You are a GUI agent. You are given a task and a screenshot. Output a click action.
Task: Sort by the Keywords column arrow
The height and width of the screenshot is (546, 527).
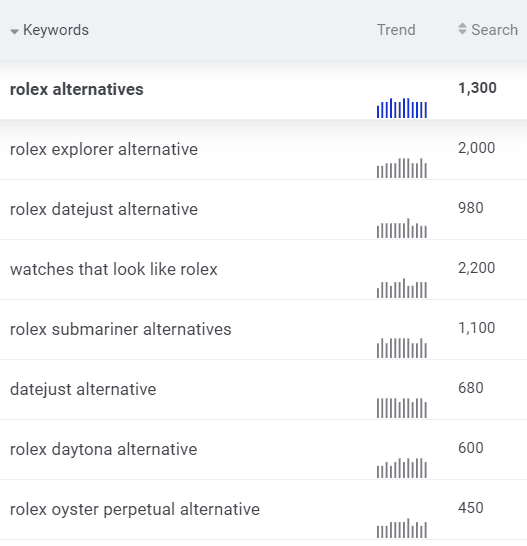click(14, 32)
